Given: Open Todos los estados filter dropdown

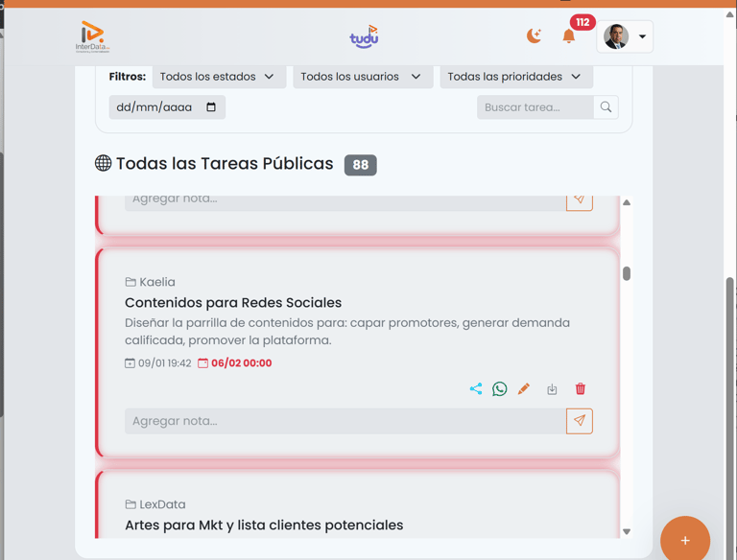Looking at the screenshot, I should click(219, 77).
